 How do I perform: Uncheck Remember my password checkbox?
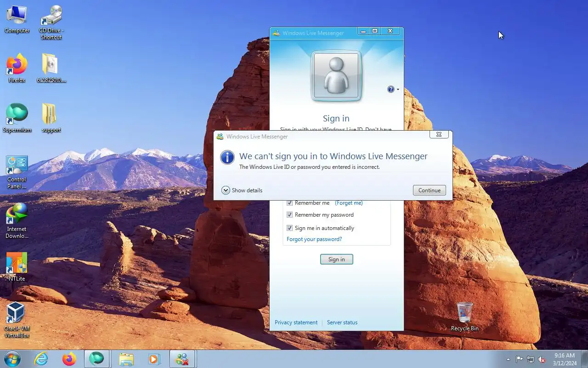click(290, 215)
